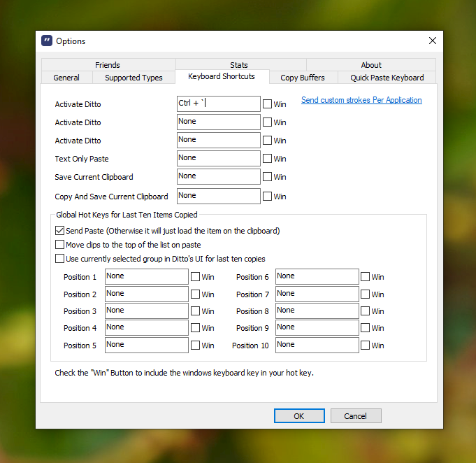The height and width of the screenshot is (463, 476).
Task: Focus the Save Current Clipboard hotkey field
Action: pyautogui.click(x=219, y=176)
